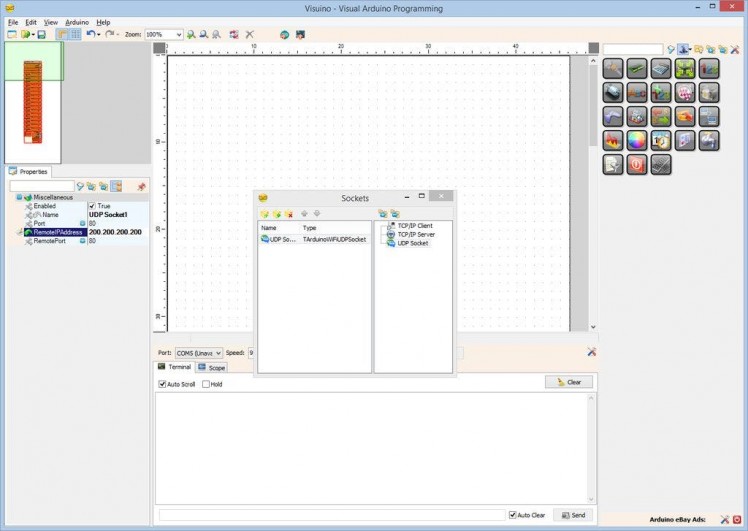The image size is (748, 531).
Task: Select the color wheel component category
Action: [636, 141]
